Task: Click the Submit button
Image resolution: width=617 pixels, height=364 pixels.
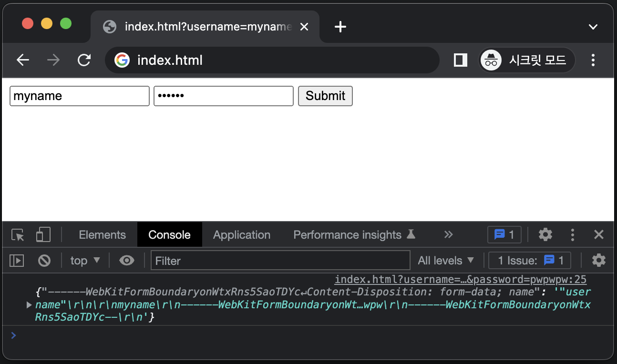Action: (325, 96)
